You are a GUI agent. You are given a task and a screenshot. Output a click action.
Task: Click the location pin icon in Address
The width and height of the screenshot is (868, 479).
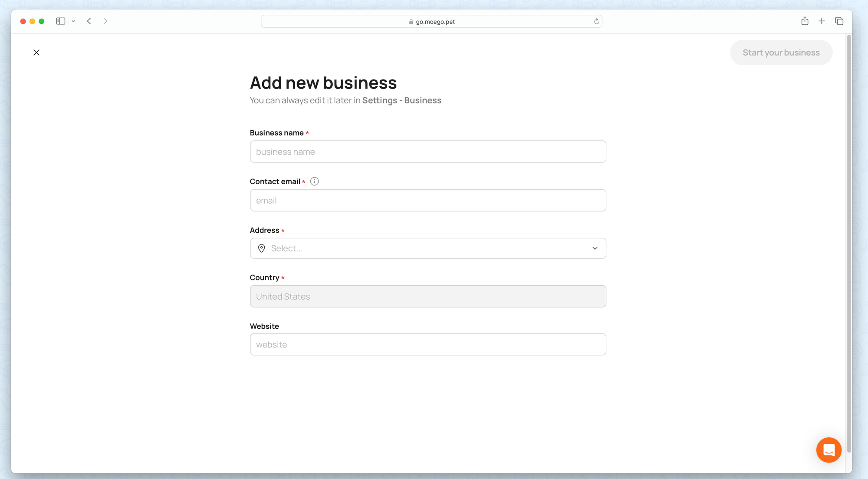click(x=261, y=248)
